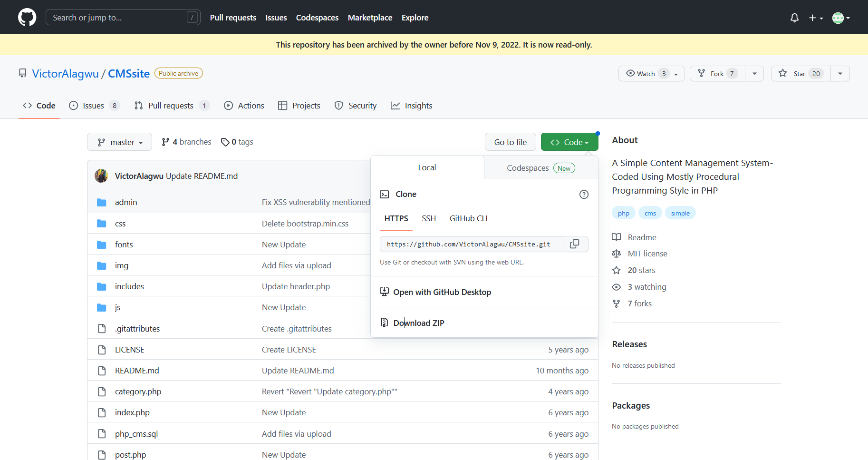This screenshot has height=460, width=868.
Task: Open index.php file
Action: pos(132,412)
